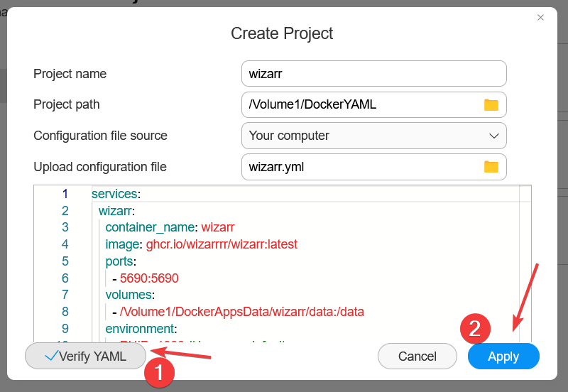Open the Configuration file source dropdown
Image resolution: width=568 pixels, height=392 pixels.
373,136
